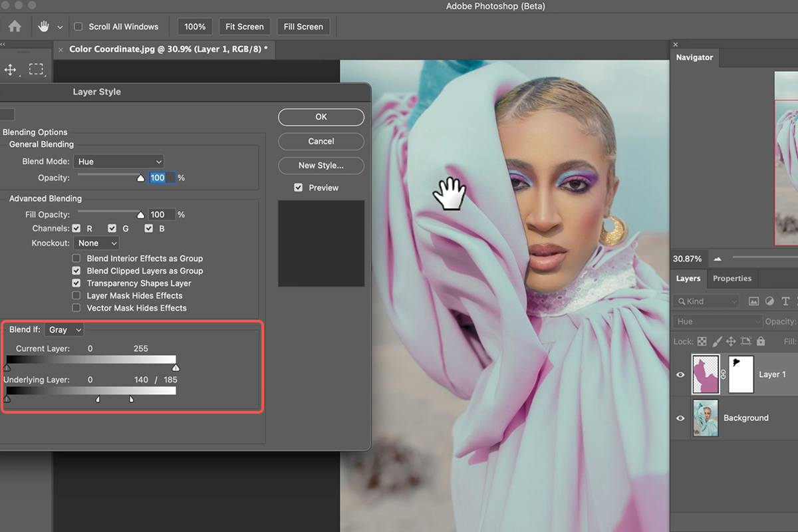The image size is (798, 532).
Task: Click the Current Layer white slider handle
Action: coord(176,367)
